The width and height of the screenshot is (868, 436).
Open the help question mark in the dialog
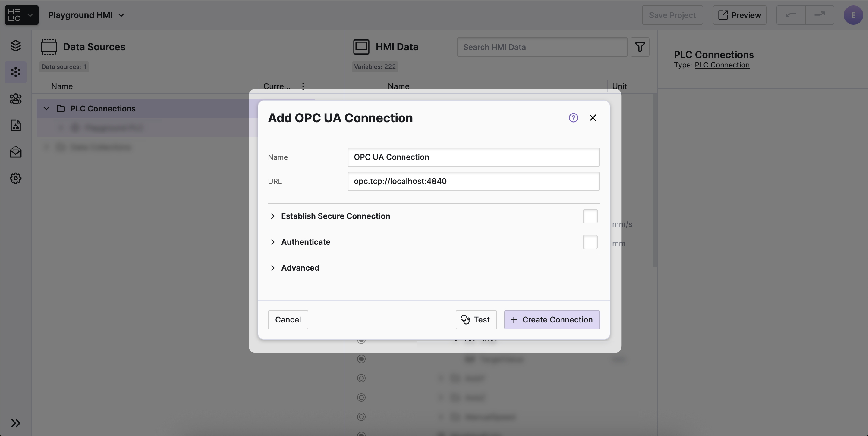pos(573,118)
